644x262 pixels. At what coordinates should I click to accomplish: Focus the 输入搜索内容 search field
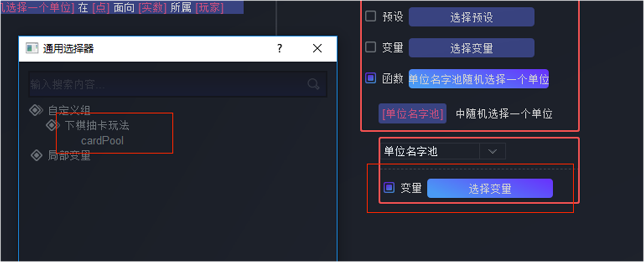178,84
